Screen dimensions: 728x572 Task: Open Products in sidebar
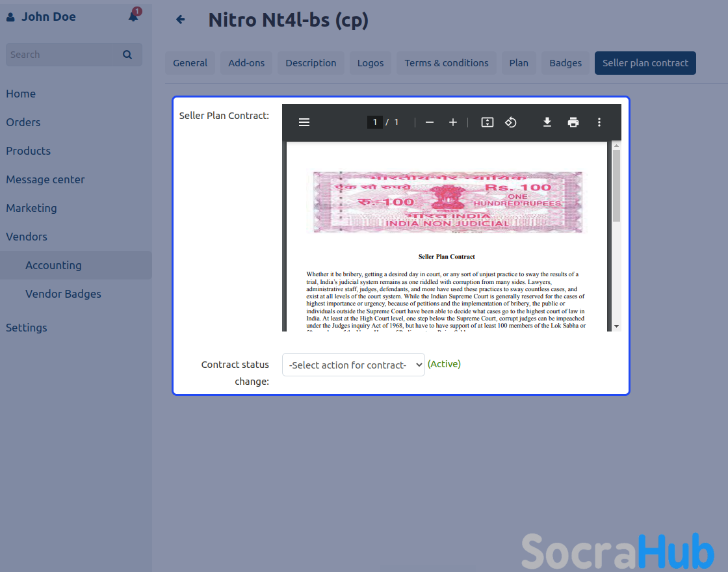(x=29, y=151)
